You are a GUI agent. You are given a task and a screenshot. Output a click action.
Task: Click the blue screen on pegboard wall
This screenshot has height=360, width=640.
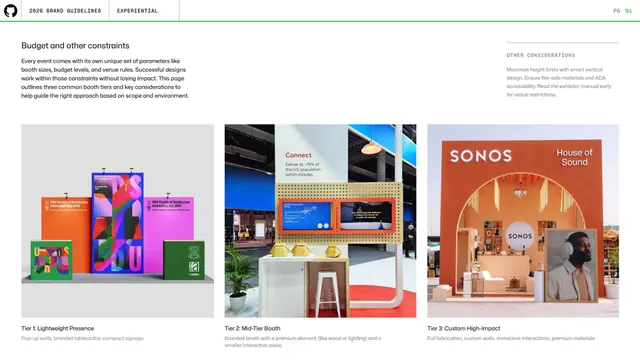307,215
